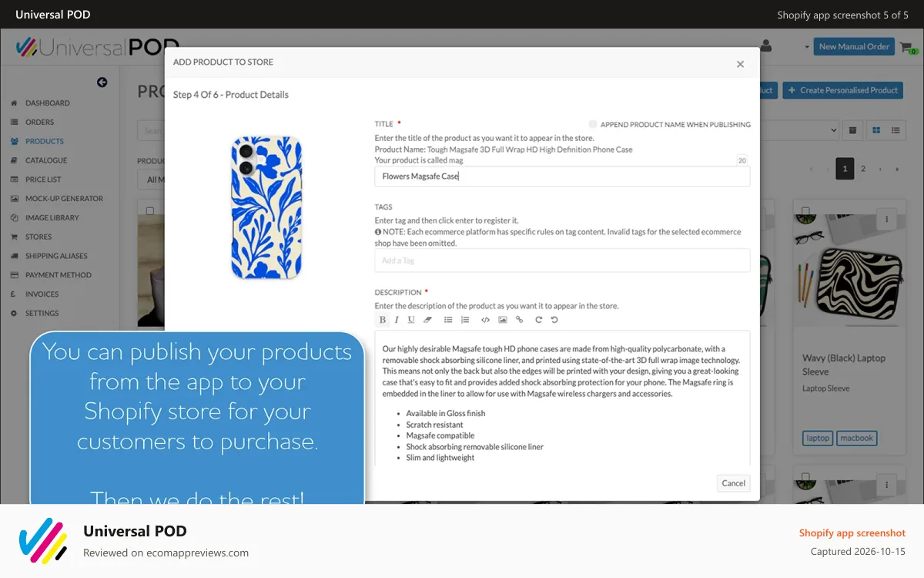Screen dimensions: 924x578
Task: Open Dashboard in the sidebar
Action: [47, 102]
